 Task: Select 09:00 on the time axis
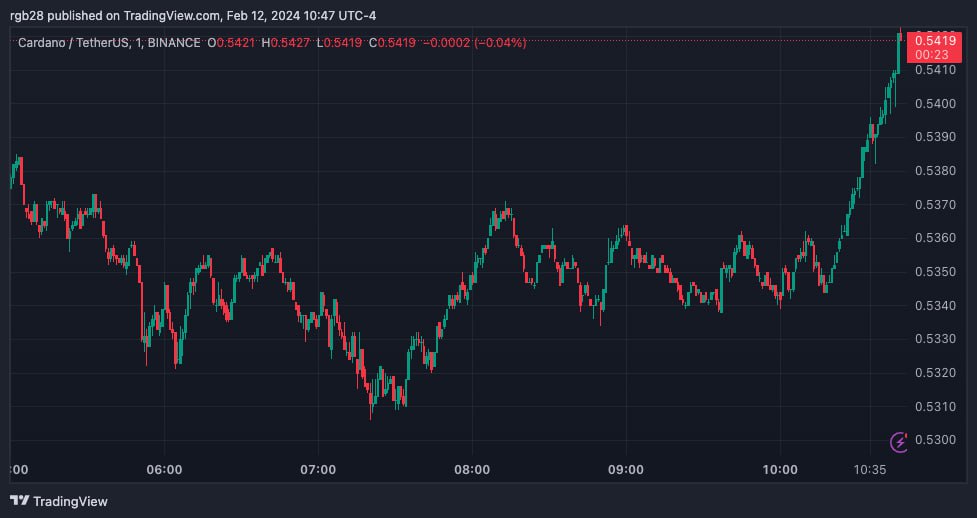(626, 469)
